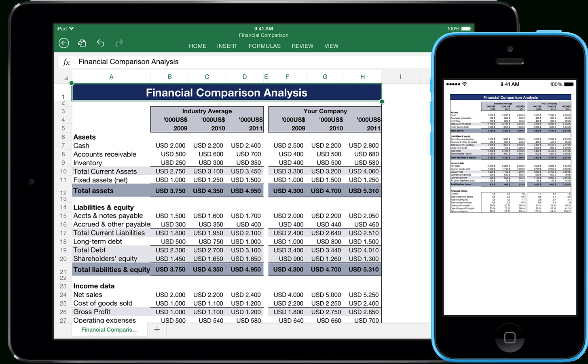Redo the last action

[119, 43]
